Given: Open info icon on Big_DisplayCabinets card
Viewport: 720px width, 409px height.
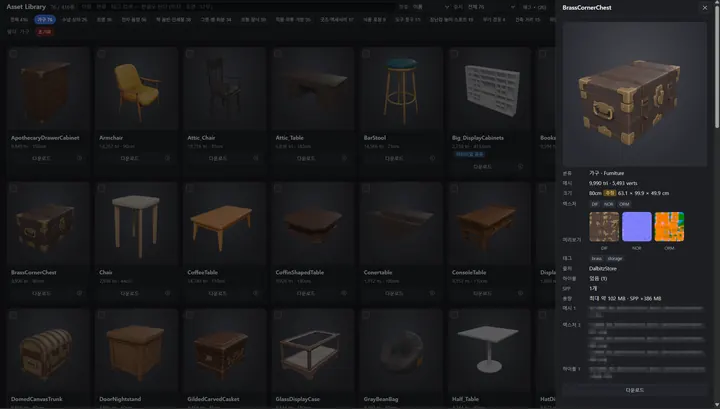Looking at the screenshot, I should coord(520,167).
